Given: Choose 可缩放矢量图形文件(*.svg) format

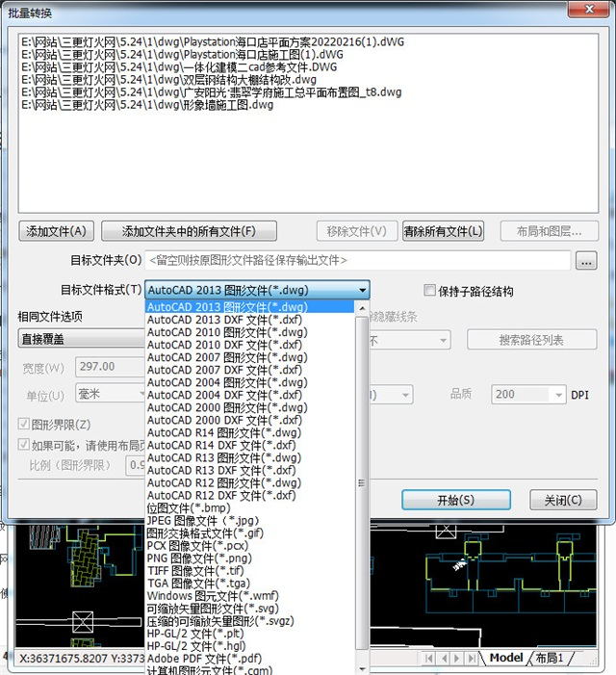Looking at the screenshot, I should pos(250,608).
